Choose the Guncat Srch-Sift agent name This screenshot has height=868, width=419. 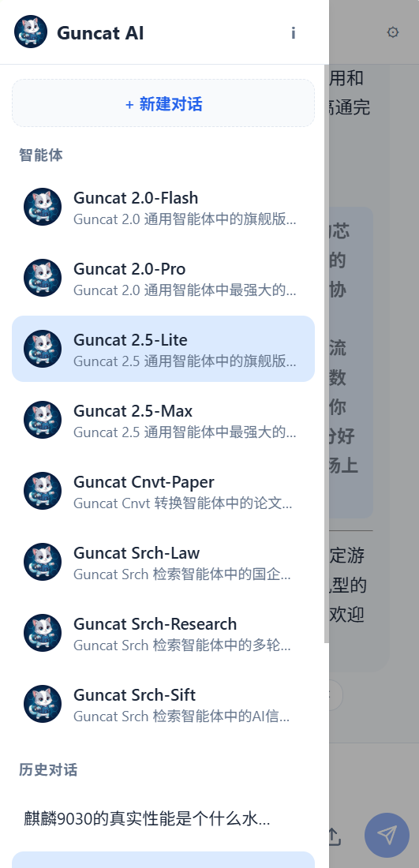pyautogui.click(x=134, y=694)
